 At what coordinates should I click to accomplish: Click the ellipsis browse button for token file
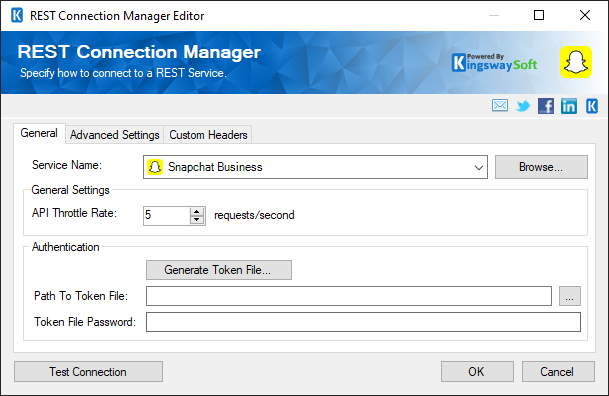(570, 296)
